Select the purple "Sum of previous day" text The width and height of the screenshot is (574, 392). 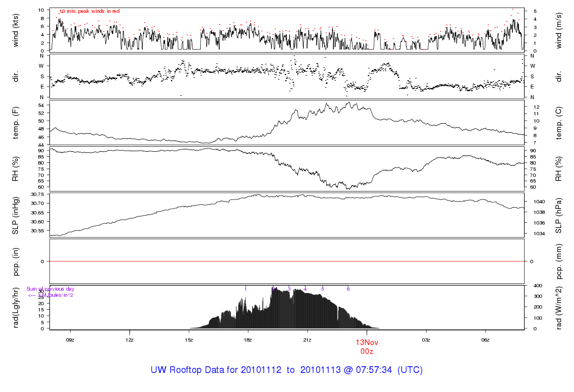[x=50, y=289]
